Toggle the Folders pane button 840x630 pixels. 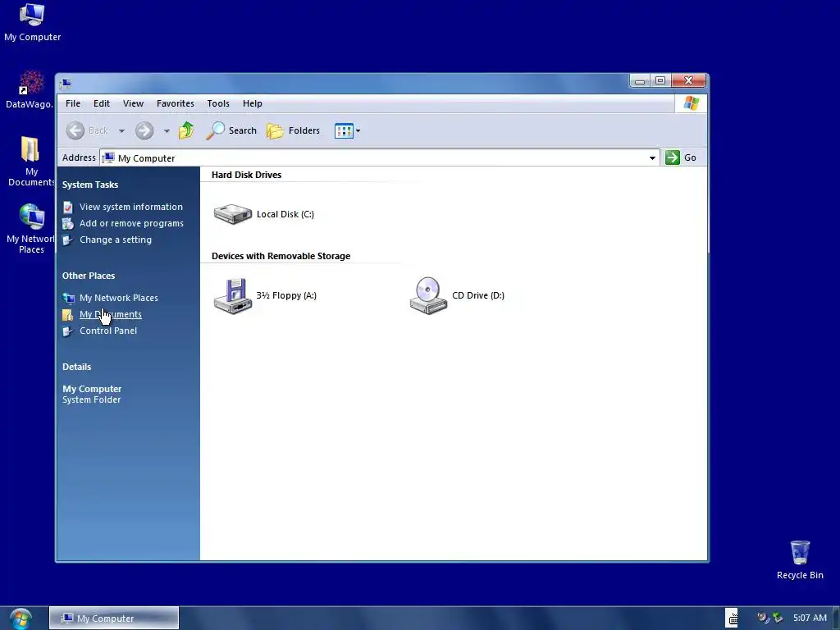(x=293, y=130)
